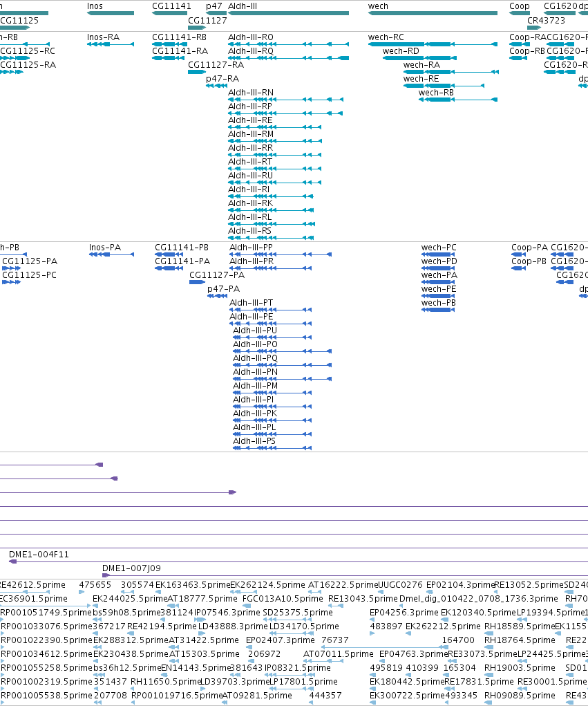Select protein wech-PD
The image size is (588, 706).
tap(439, 261)
